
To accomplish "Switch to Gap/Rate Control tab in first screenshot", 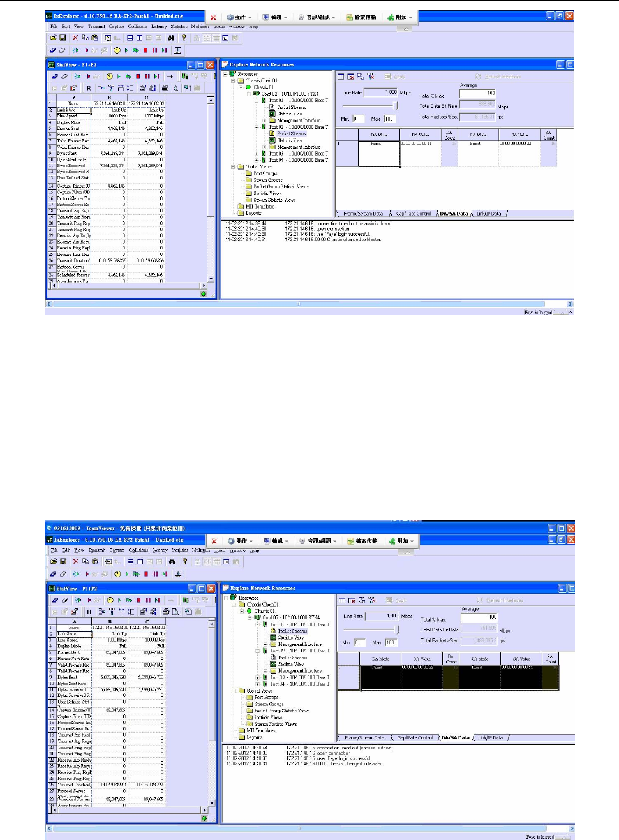I will (x=414, y=214).
